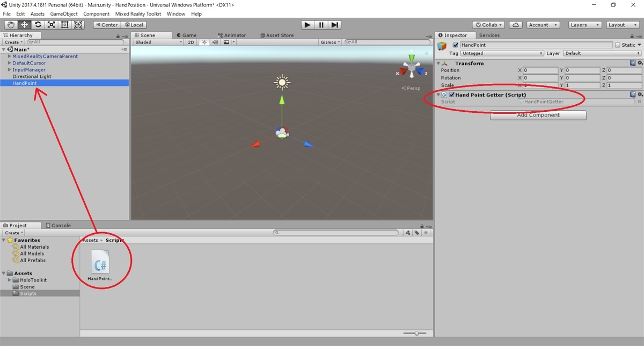Click the scene orientation gizmo
This screenshot has width=644, height=346.
point(412,68)
